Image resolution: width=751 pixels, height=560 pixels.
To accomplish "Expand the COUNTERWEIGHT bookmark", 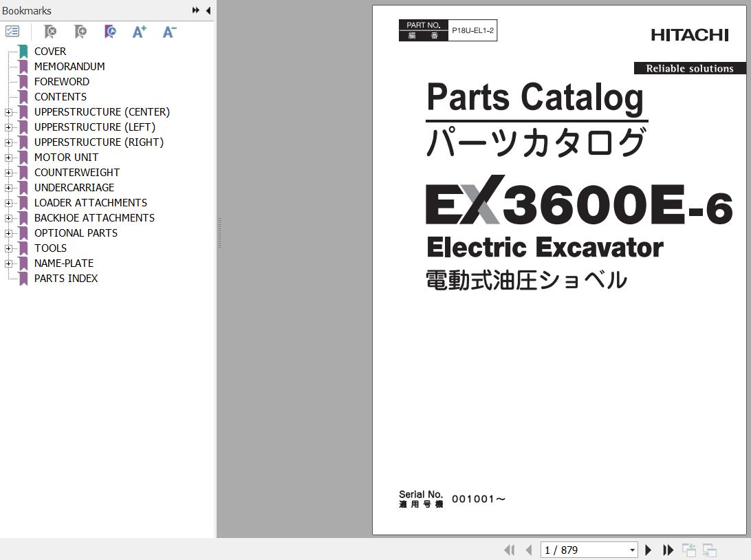I will 8,173.
